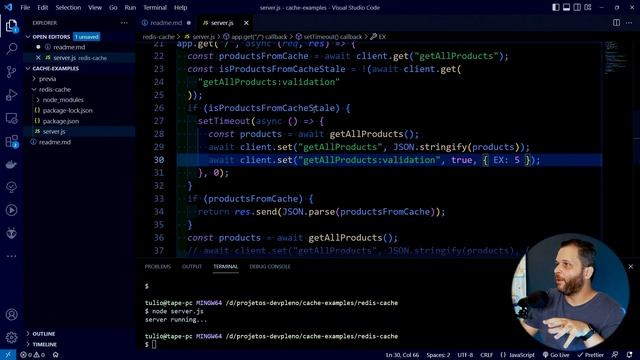Click redis-cache breadcrumb segment
This screenshot has width=640, height=360.
(158, 37)
